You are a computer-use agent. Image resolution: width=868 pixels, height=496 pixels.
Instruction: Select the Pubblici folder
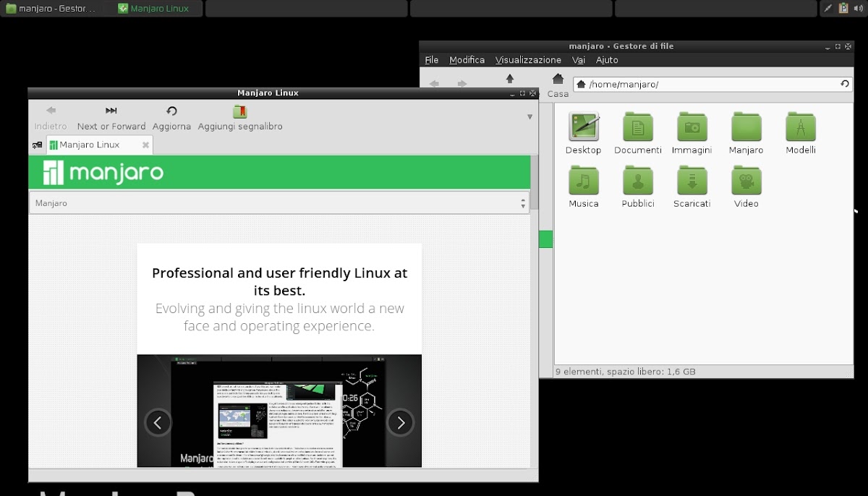637,181
